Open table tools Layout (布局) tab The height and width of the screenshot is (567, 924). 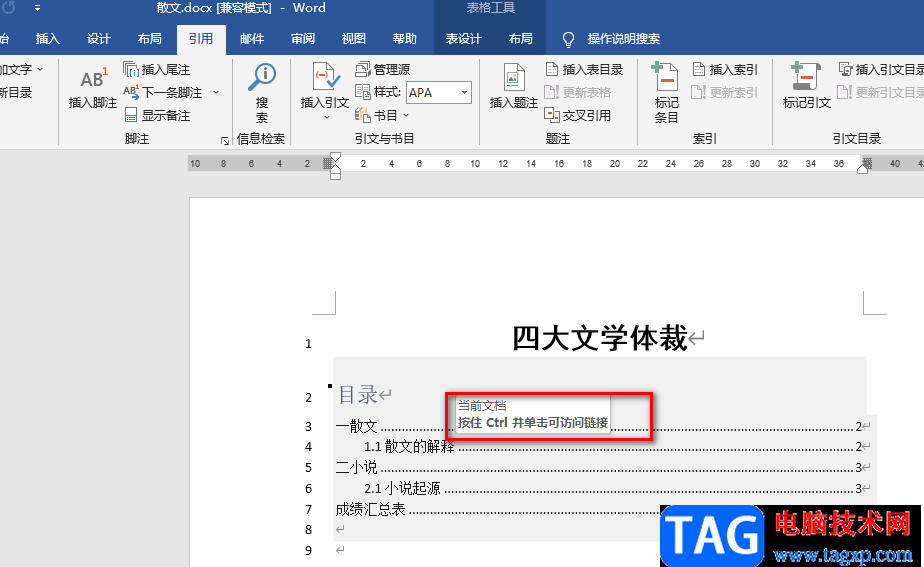click(x=520, y=39)
